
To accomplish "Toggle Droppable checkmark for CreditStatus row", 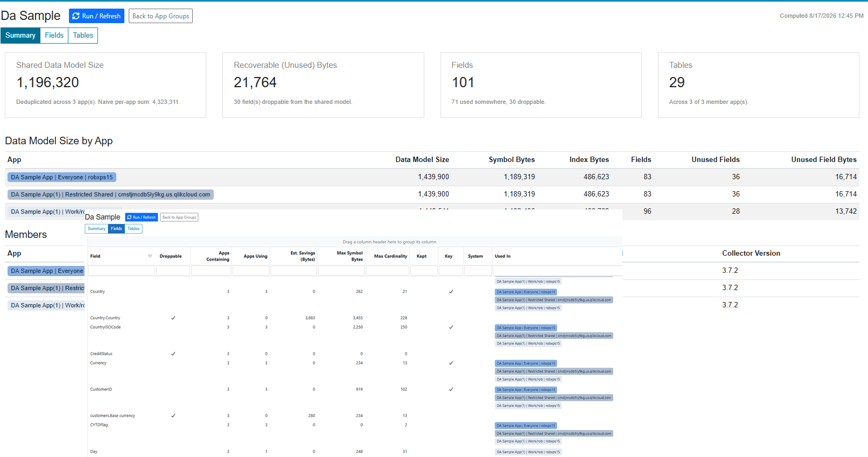I will [173, 354].
